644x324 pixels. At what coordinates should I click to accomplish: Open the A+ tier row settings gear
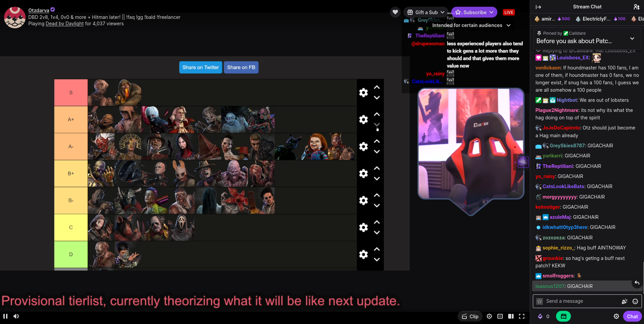tap(363, 120)
